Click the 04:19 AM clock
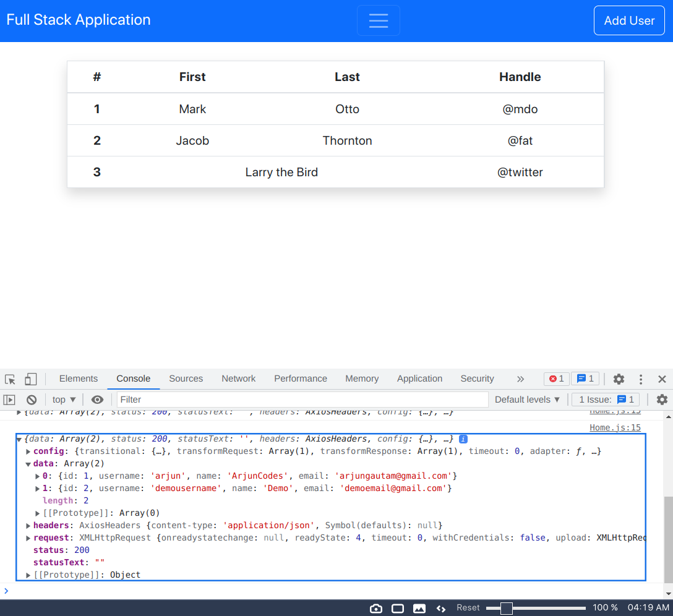This screenshot has width=673, height=616. click(x=648, y=608)
